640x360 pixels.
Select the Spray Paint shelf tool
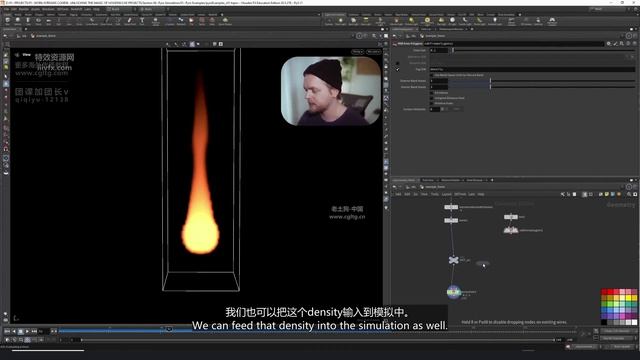tap(130, 21)
